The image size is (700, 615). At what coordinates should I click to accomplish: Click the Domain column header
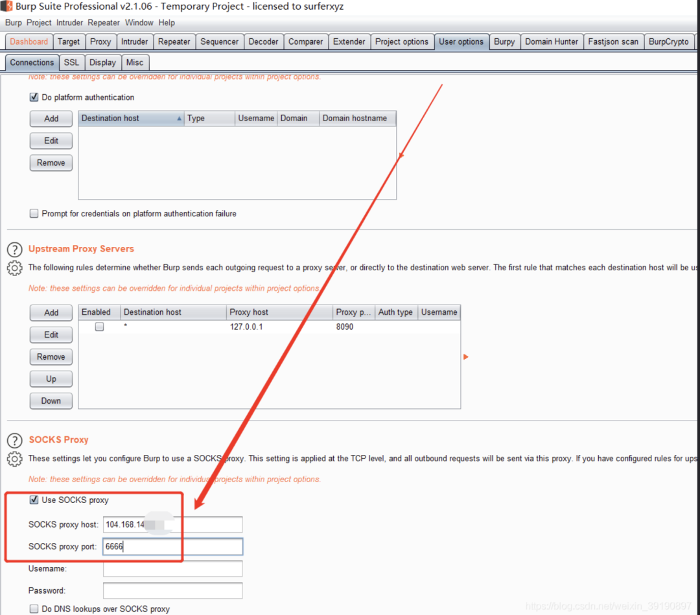pos(298,118)
